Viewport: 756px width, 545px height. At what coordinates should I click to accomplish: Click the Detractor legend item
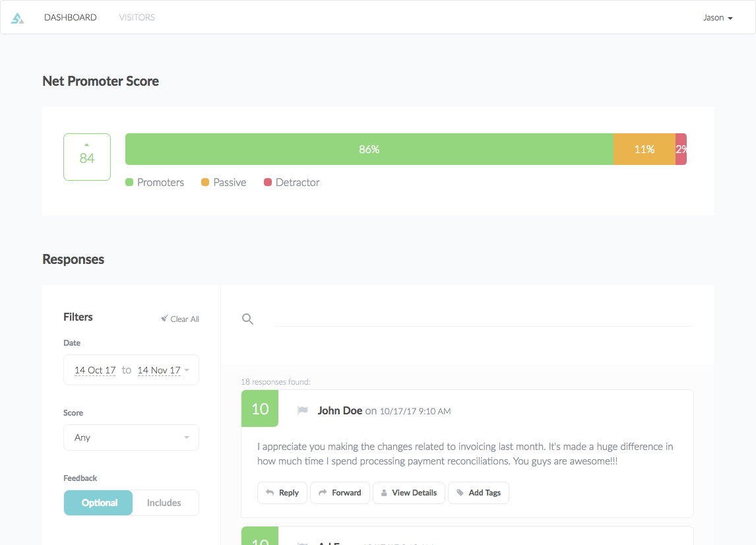point(292,182)
